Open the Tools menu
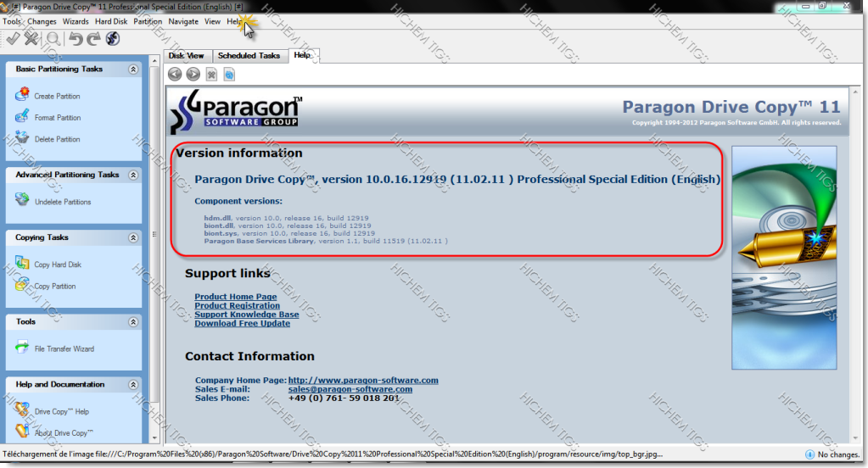The height and width of the screenshot is (468, 868). [x=12, y=21]
